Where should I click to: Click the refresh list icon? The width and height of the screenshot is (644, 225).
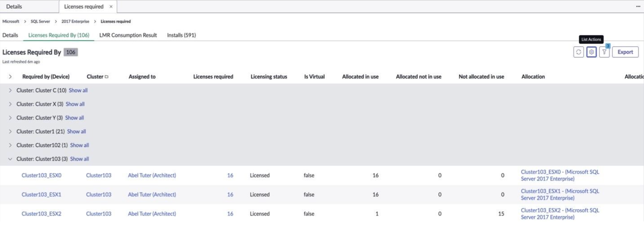[x=578, y=52]
